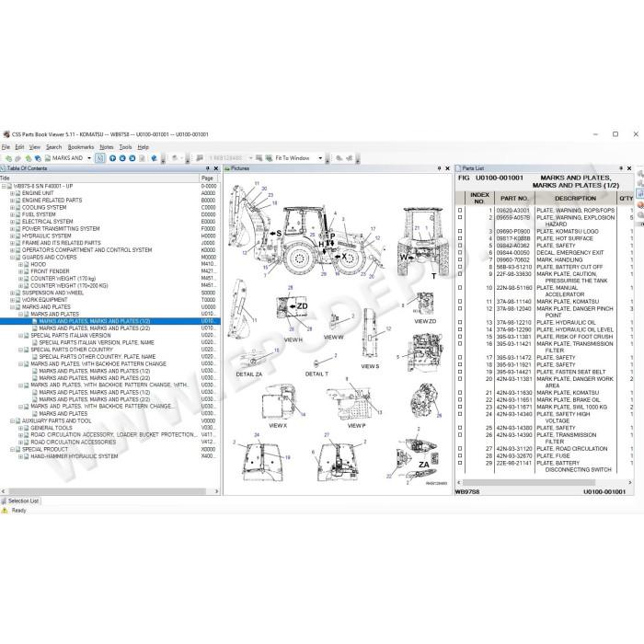This screenshot has width=644, height=644.
Task: Select FRONT FENDER tree item
Action: (x=50, y=271)
